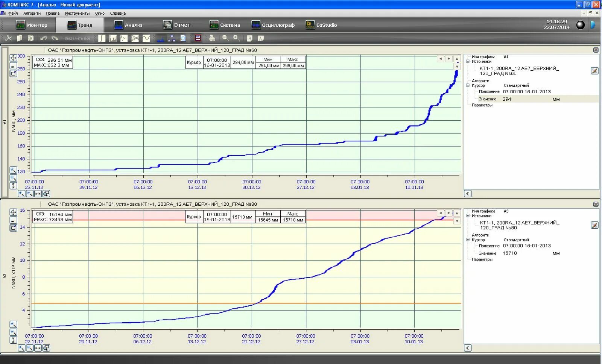Click the pop-out window icon on chart A1
Viewport: 602px width, 364px height.
click(x=13, y=73)
